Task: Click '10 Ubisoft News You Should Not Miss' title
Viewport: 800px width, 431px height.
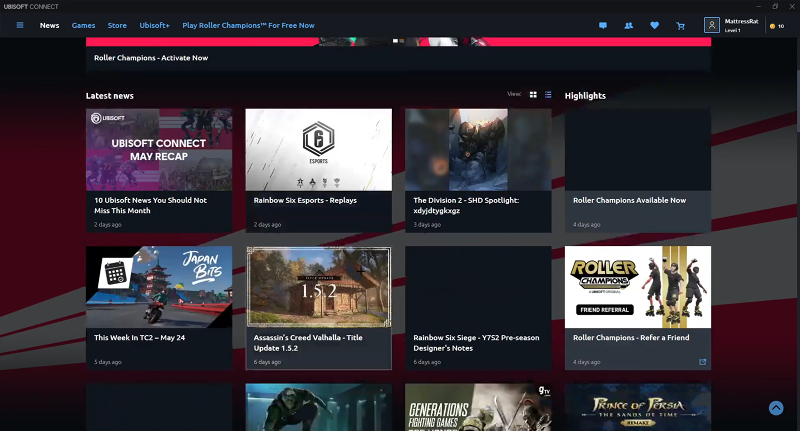Action: click(151, 205)
